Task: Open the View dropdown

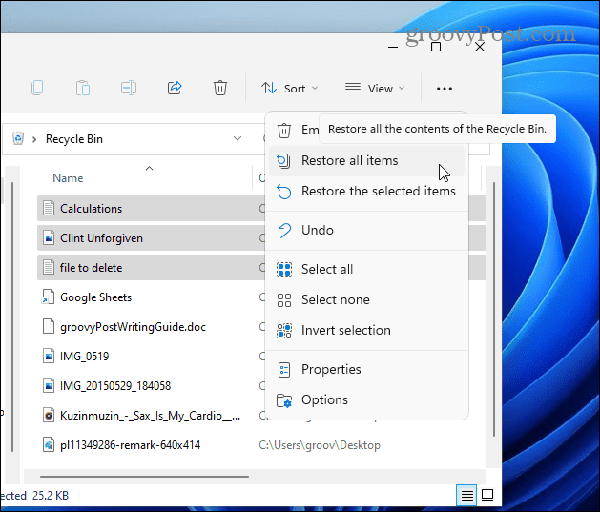Action: pos(375,89)
